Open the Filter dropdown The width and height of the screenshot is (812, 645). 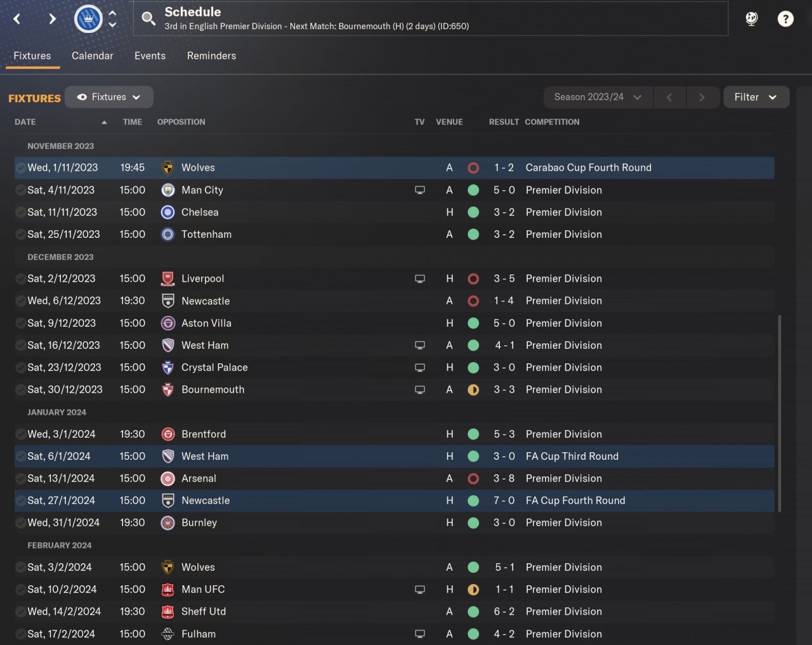(x=756, y=97)
